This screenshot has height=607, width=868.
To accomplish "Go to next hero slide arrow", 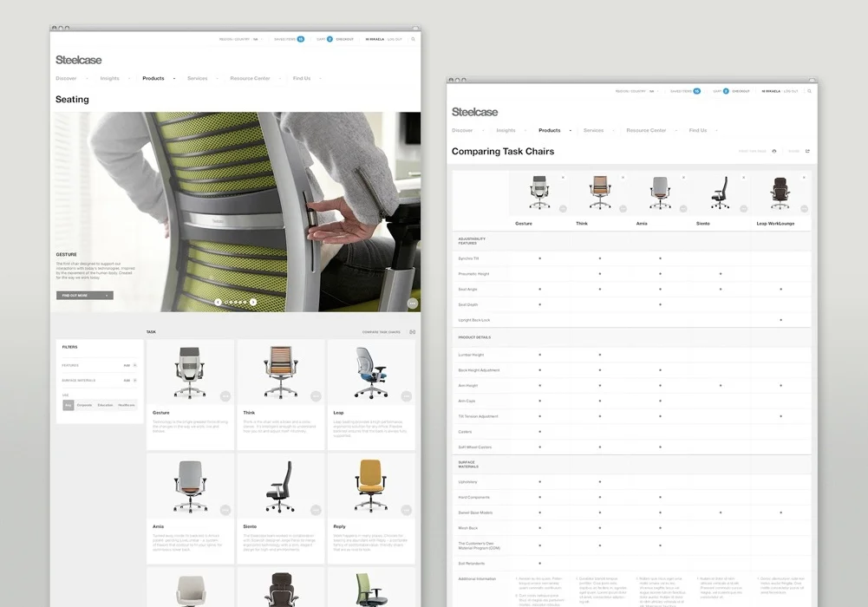I will pyautogui.click(x=253, y=302).
